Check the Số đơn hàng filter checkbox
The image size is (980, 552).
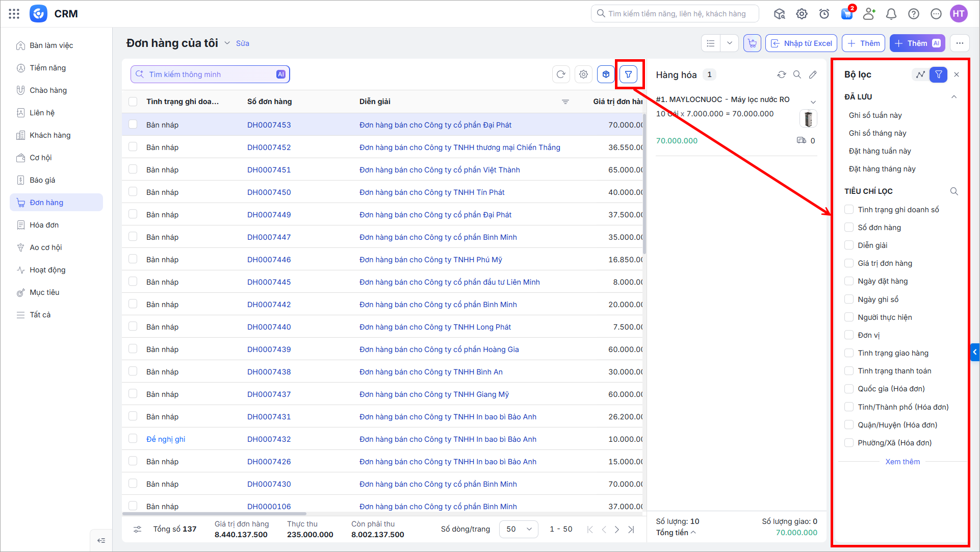point(849,228)
